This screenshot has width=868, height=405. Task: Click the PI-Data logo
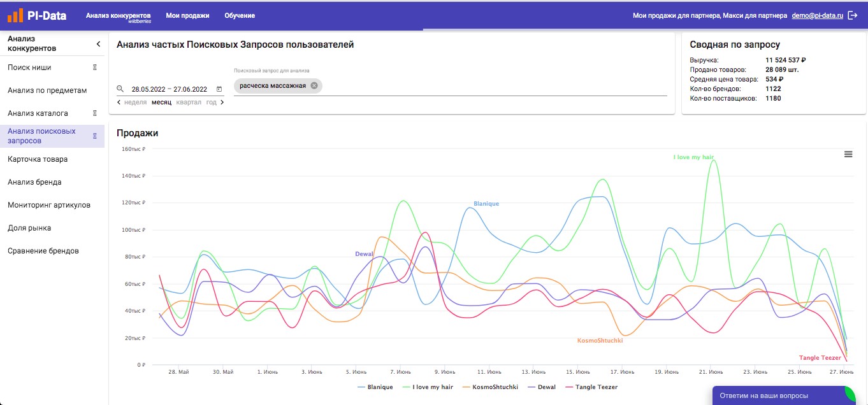pos(37,15)
